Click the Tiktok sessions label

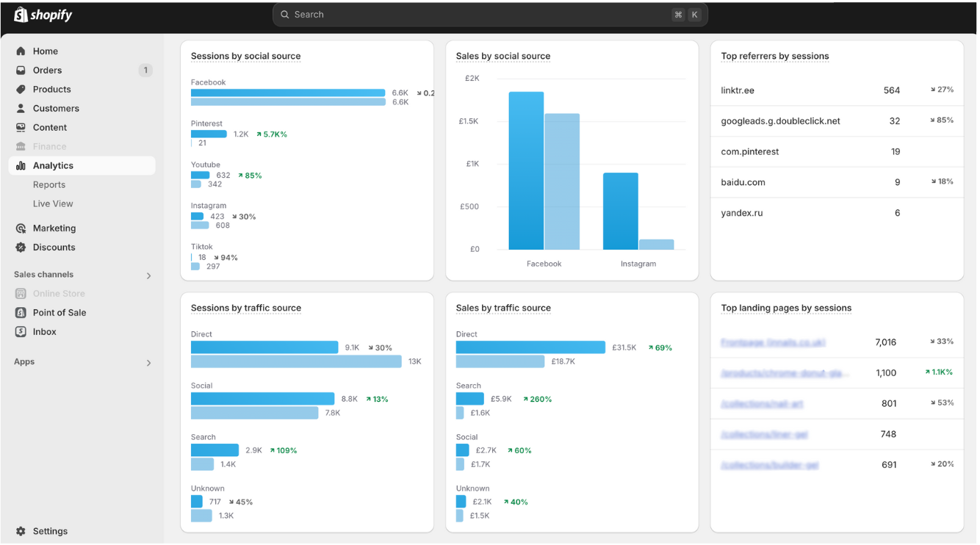201,248
